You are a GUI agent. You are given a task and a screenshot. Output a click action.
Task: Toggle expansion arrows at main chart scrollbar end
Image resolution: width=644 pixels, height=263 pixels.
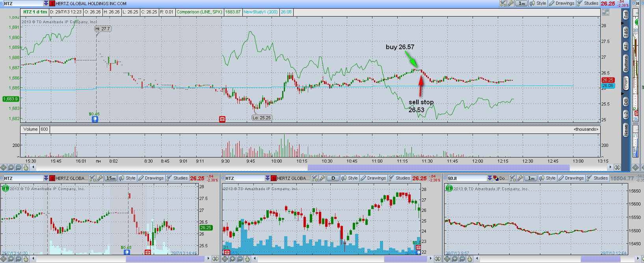(x=617, y=167)
